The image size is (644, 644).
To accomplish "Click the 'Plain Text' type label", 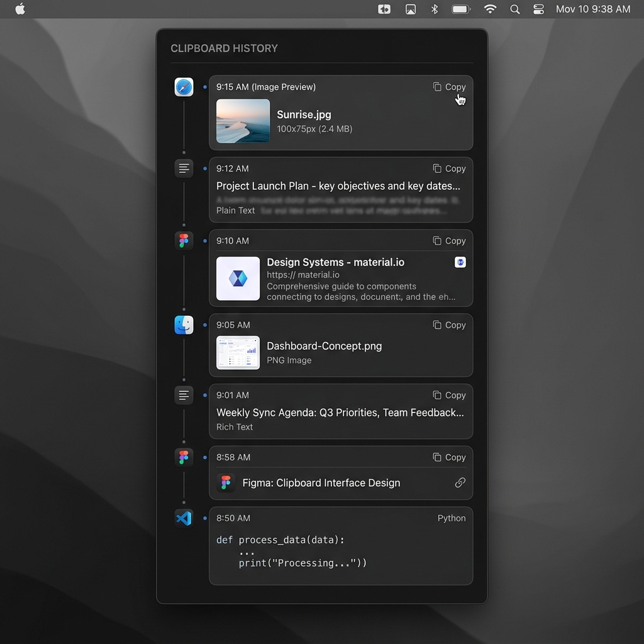I will pyautogui.click(x=236, y=211).
